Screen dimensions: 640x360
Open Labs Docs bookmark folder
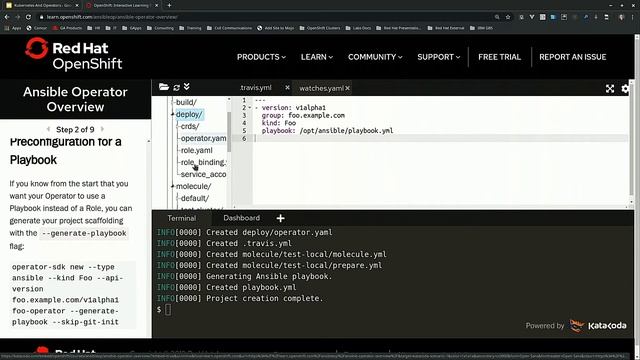(x=358, y=28)
